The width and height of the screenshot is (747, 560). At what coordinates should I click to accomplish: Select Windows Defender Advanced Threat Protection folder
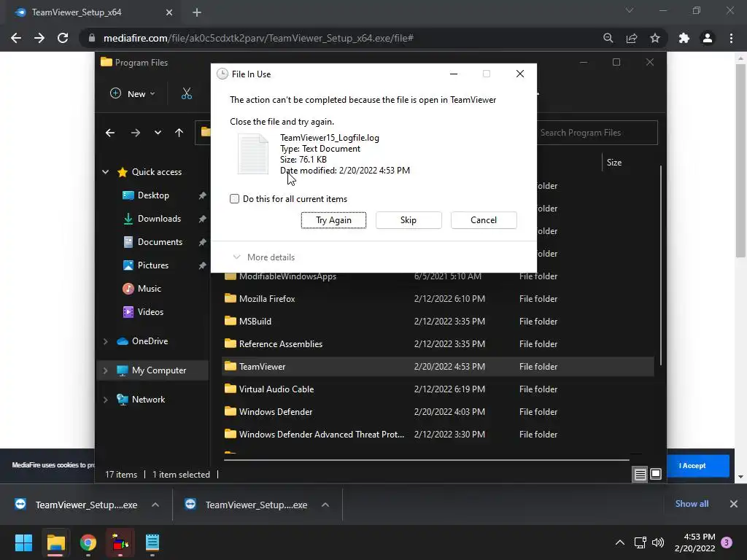[438, 435]
